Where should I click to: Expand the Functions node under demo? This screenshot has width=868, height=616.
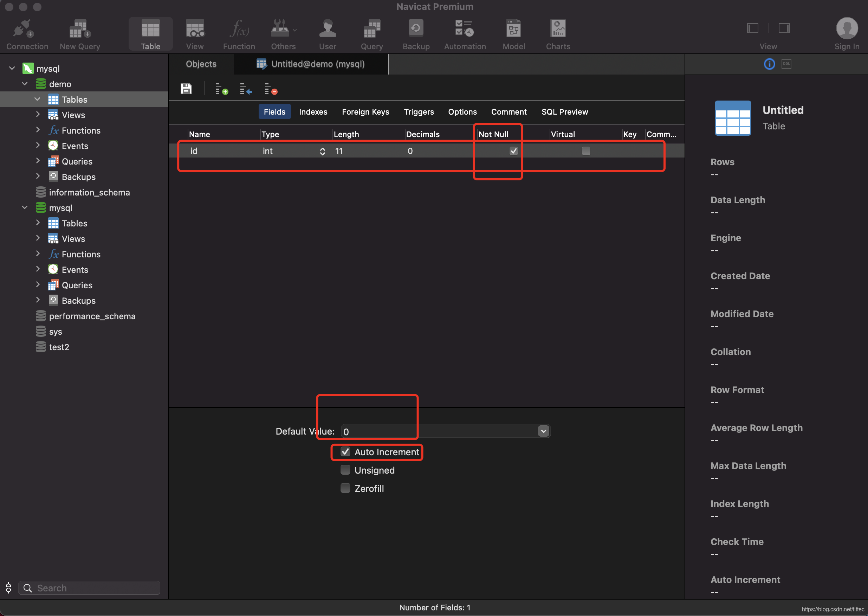coord(38,130)
